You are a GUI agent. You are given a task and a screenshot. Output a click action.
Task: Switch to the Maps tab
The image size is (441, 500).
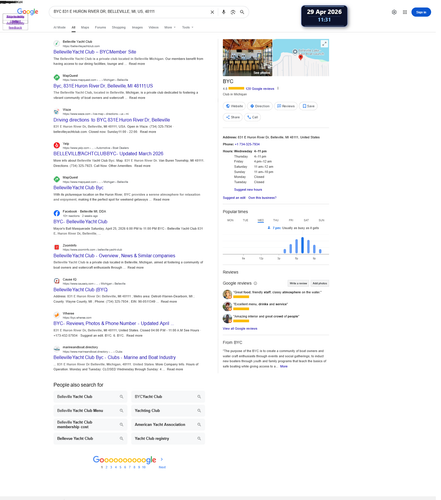click(x=85, y=27)
